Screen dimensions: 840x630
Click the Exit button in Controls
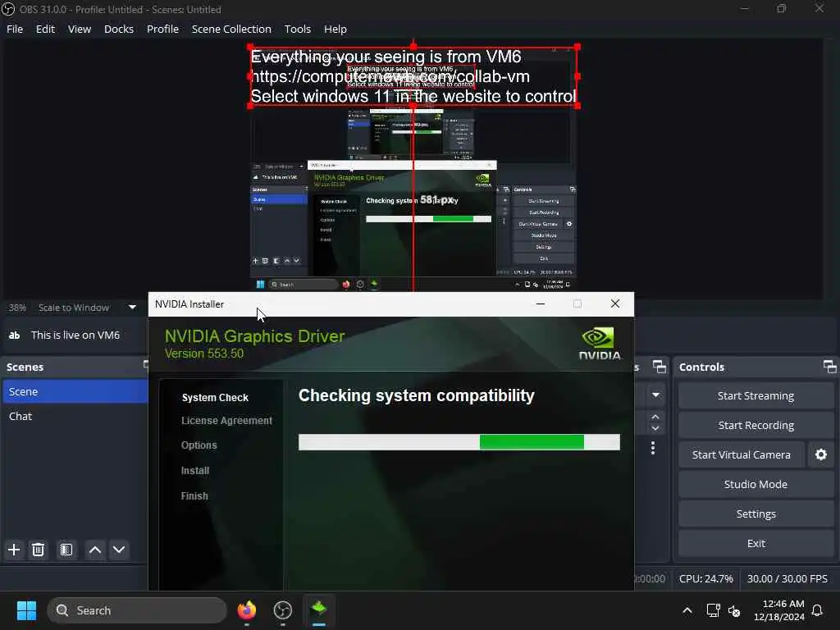click(x=756, y=543)
